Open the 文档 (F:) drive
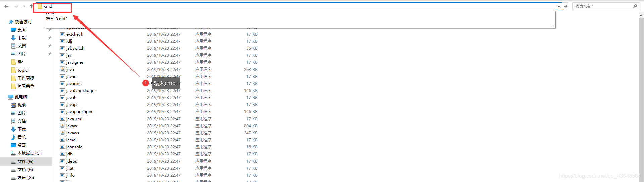This screenshot has height=182, width=644. pyautogui.click(x=25, y=170)
